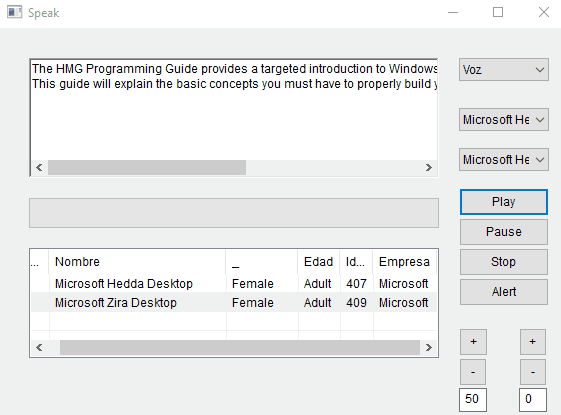Click the Microsoft company cell in the Hedda row
This screenshot has height=415, width=561.
point(404,284)
